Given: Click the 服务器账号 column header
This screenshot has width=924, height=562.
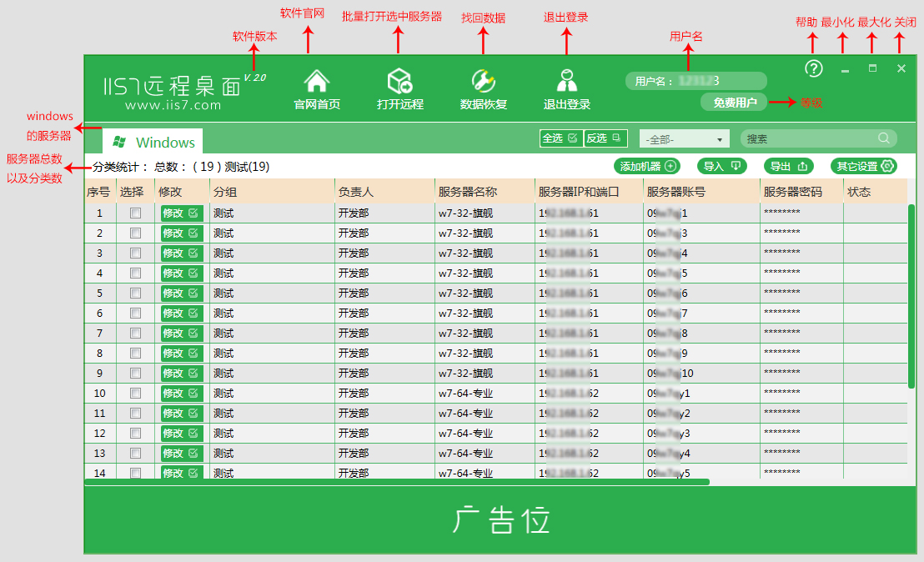Looking at the screenshot, I should pos(701,192).
